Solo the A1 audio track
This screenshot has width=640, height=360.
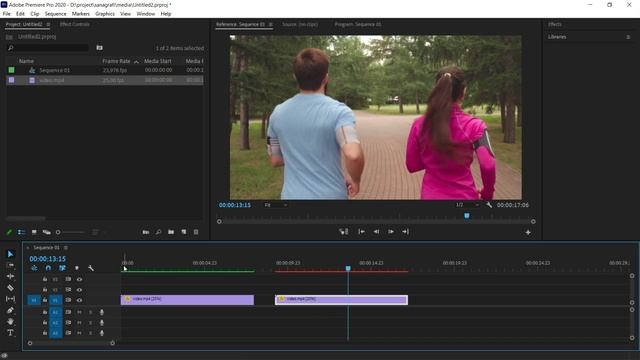(91, 312)
